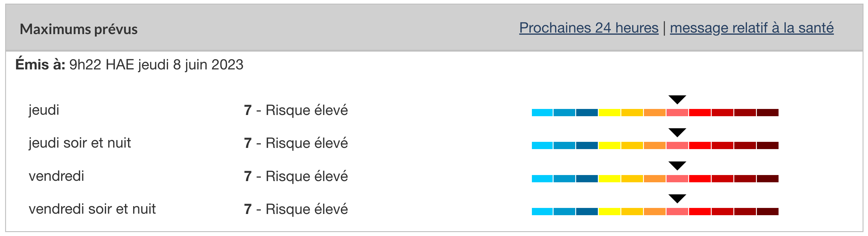
Task: Open the Prochaines 24 heures link
Action: click(x=589, y=28)
